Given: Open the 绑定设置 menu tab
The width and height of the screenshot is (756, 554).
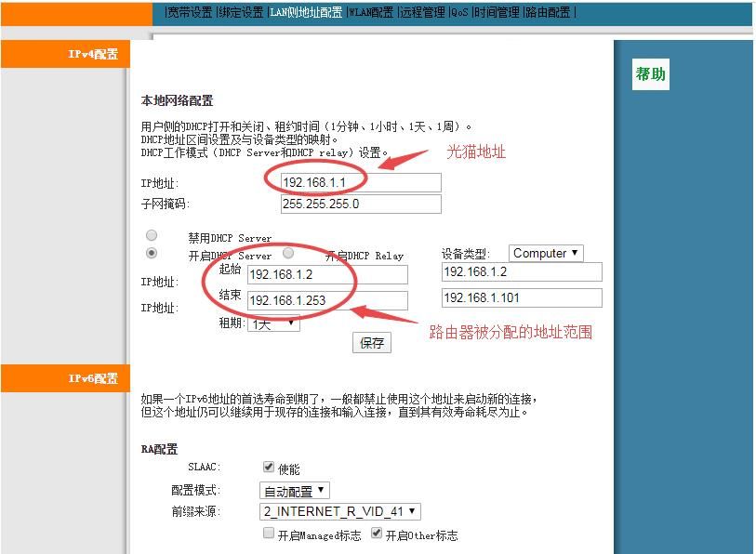Looking at the screenshot, I should (x=241, y=12).
